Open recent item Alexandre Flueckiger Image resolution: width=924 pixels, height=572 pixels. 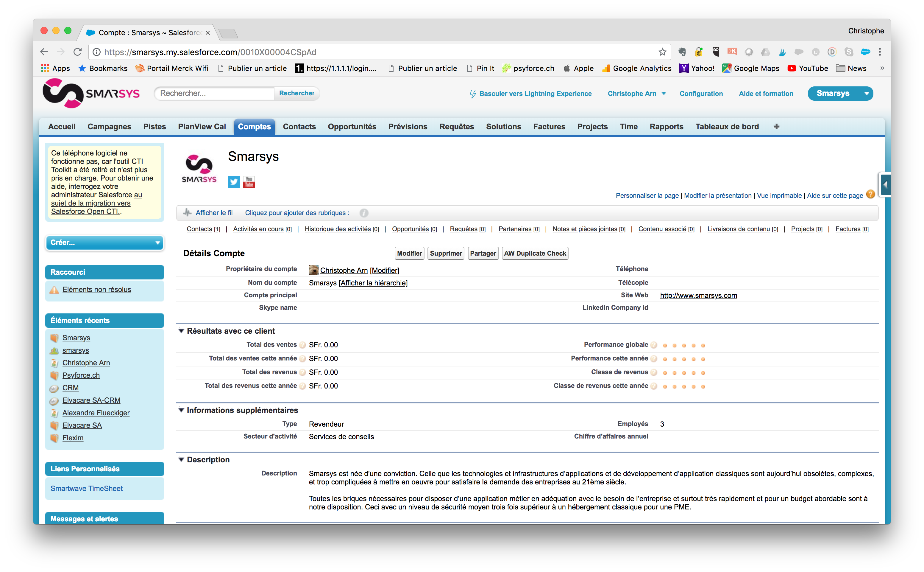96,413
